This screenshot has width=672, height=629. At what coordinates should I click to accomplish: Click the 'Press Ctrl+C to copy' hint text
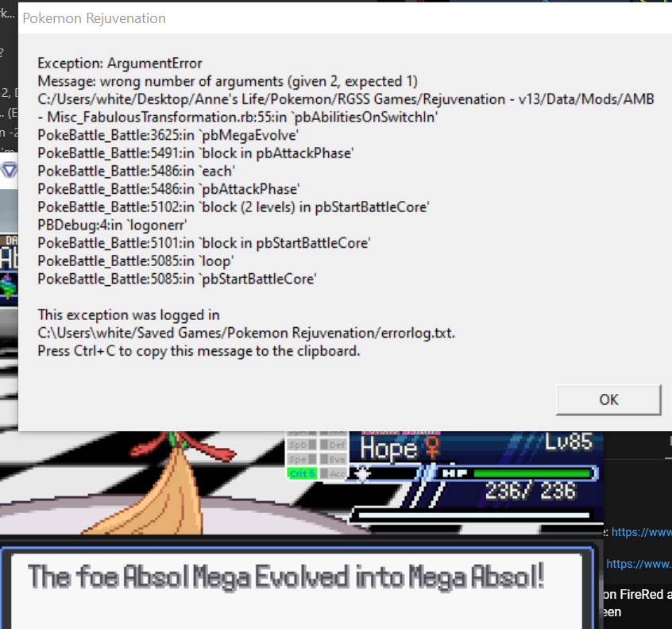(199, 351)
